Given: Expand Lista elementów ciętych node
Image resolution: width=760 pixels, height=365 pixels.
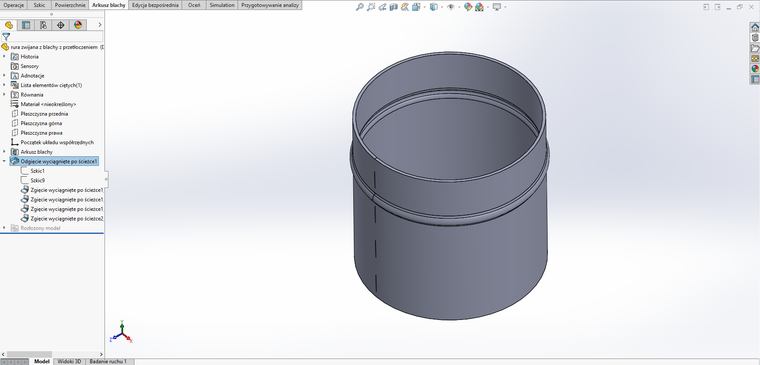Looking at the screenshot, I should (x=4, y=85).
